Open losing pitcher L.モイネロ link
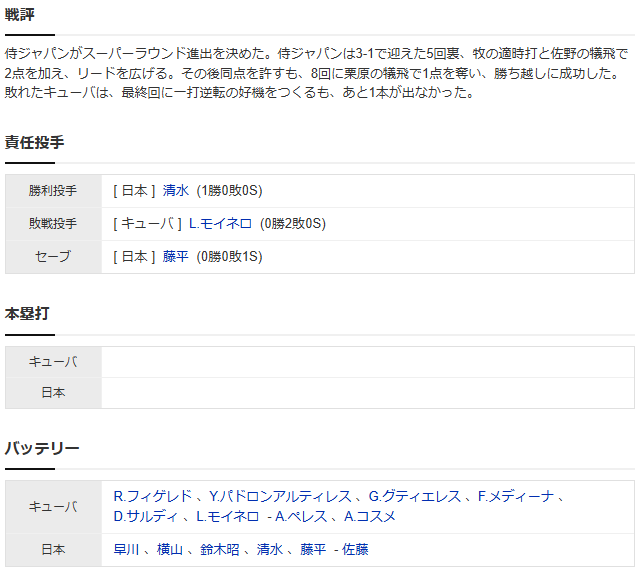Screen dimensions: 640x570 point(220,224)
